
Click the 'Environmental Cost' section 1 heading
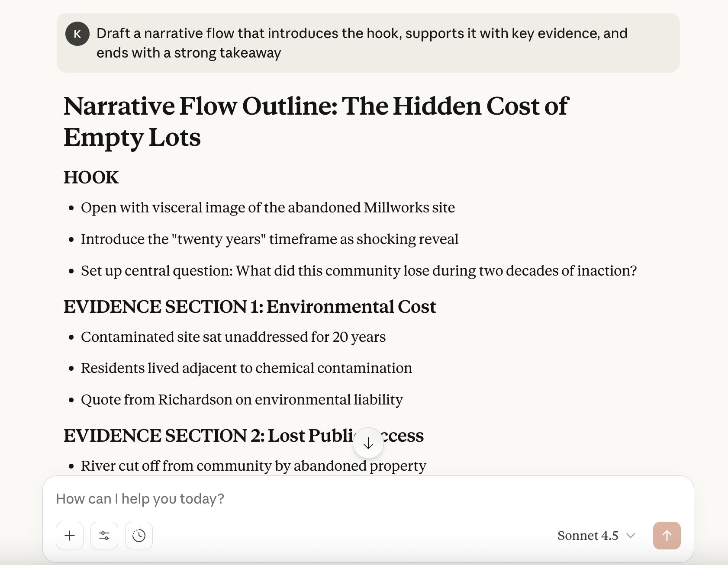click(x=250, y=307)
